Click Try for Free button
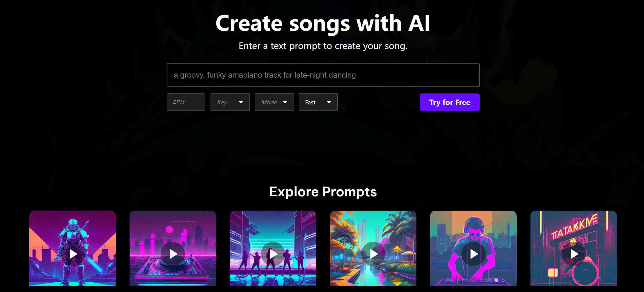644x292 pixels. pyautogui.click(x=449, y=102)
